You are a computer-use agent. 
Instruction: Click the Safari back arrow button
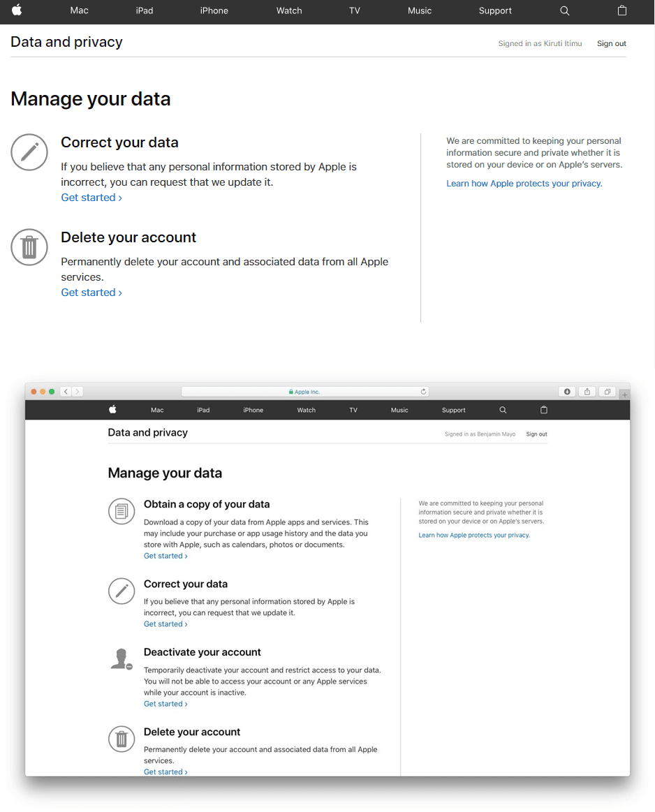[x=66, y=392]
